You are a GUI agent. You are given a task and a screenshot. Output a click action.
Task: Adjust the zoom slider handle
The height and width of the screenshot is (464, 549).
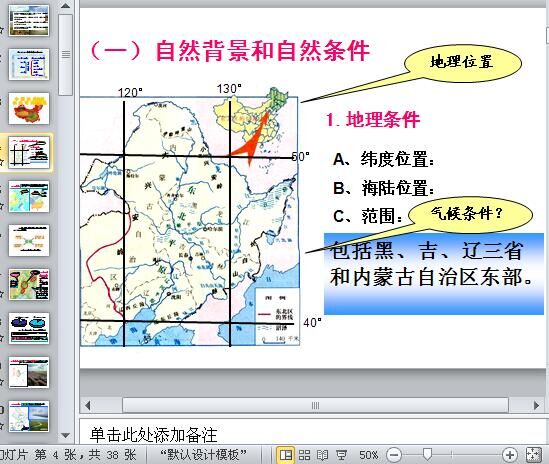[427, 455]
